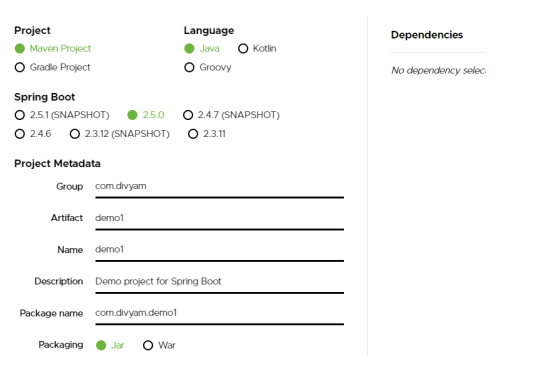Edit the Description field text
This screenshot has height=374, width=533.
[x=220, y=282]
